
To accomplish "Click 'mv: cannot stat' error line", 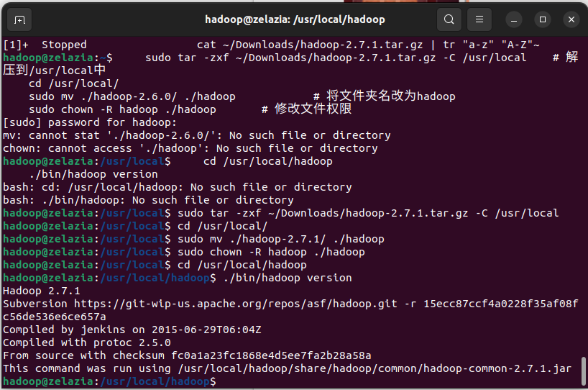I will click(196, 135).
